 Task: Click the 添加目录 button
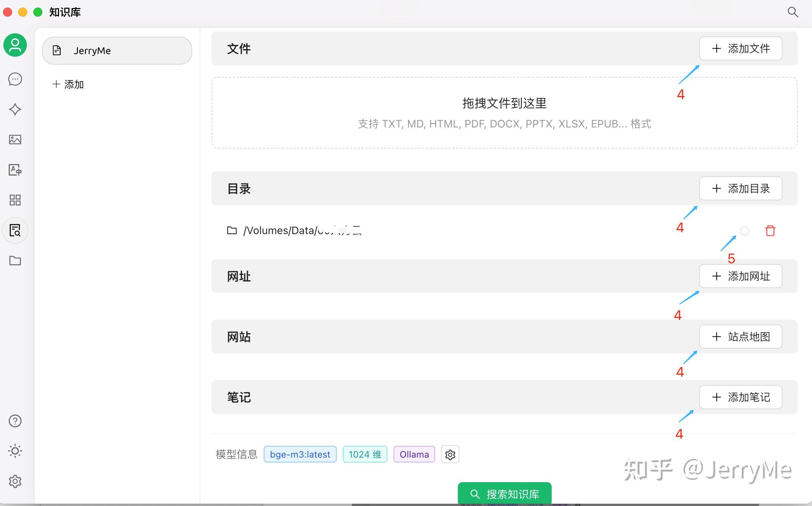(740, 188)
